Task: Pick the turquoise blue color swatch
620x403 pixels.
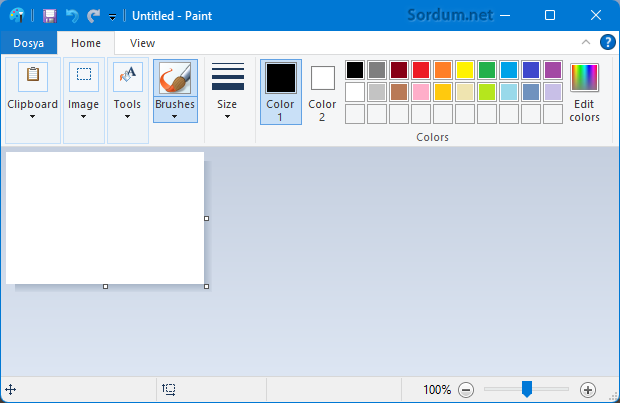Action: [x=508, y=70]
